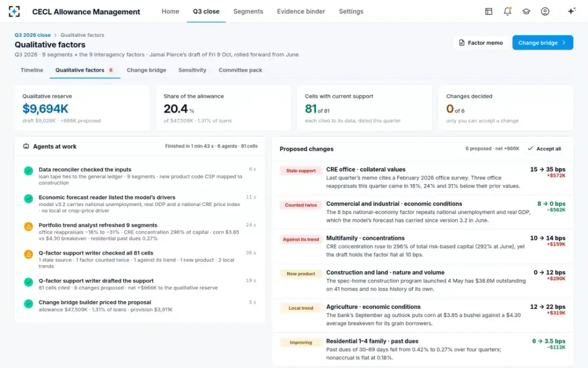Click the 'Against its trend' tag

[x=300, y=239]
